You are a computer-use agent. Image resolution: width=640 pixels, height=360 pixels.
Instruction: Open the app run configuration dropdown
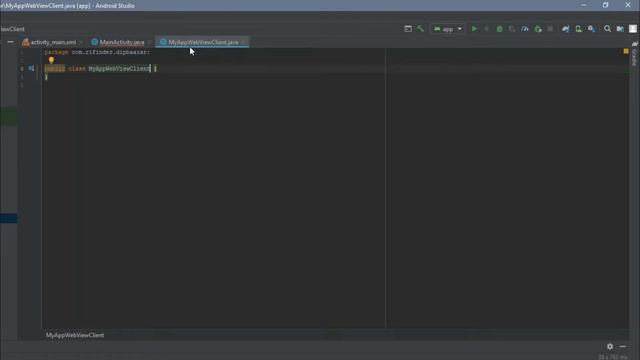click(x=448, y=29)
